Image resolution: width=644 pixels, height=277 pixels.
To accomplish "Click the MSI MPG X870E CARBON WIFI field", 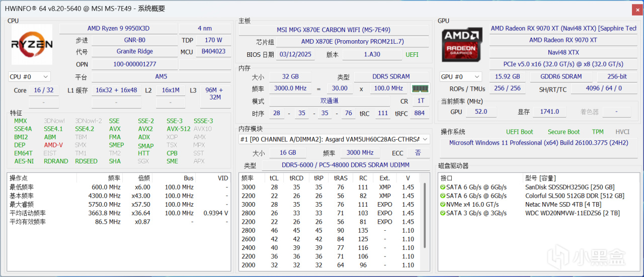I will click(x=333, y=30).
